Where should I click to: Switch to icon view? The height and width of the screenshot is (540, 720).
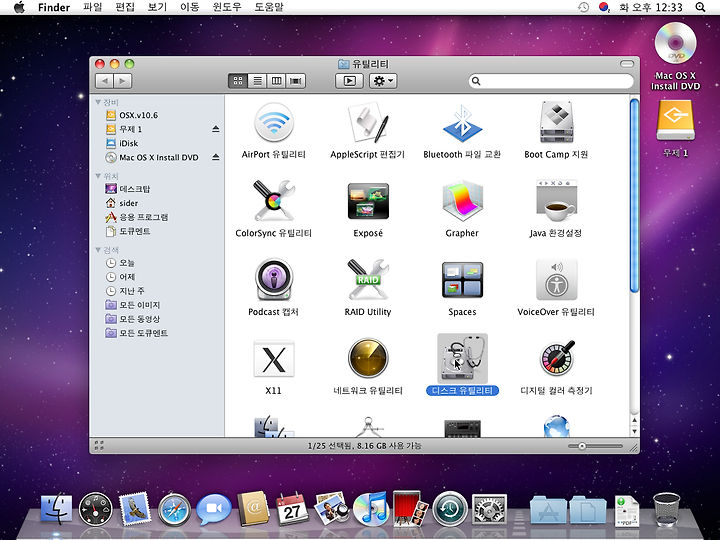pyautogui.click(x=238, y=81)
